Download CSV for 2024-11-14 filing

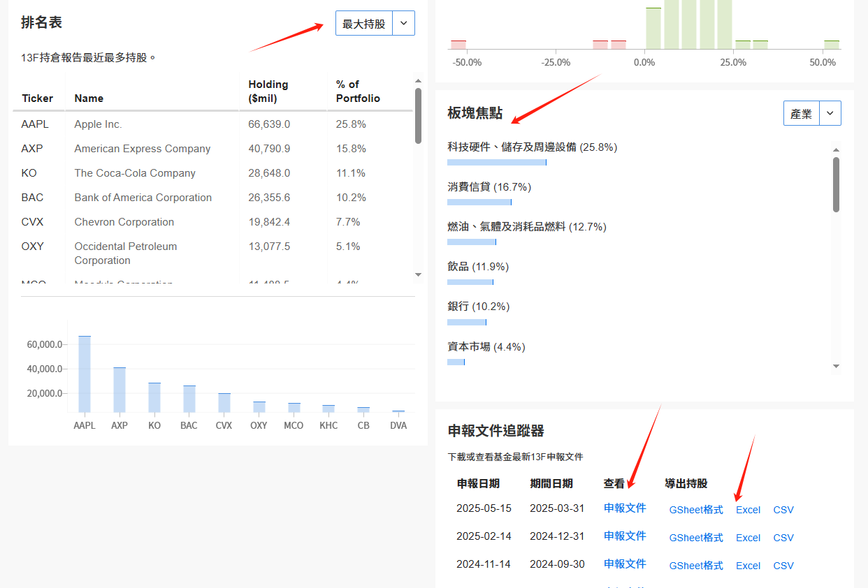click(x=783, y=566)
